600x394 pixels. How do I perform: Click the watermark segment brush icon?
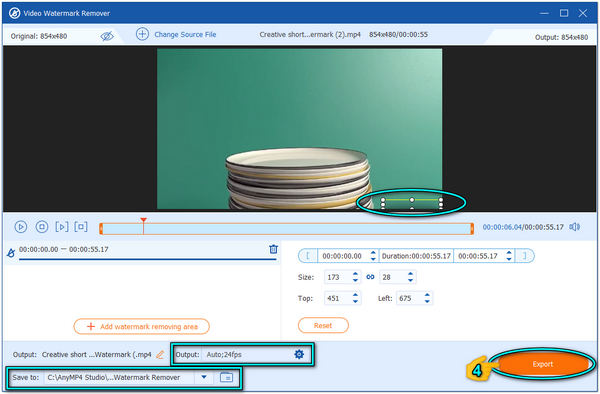11,252
